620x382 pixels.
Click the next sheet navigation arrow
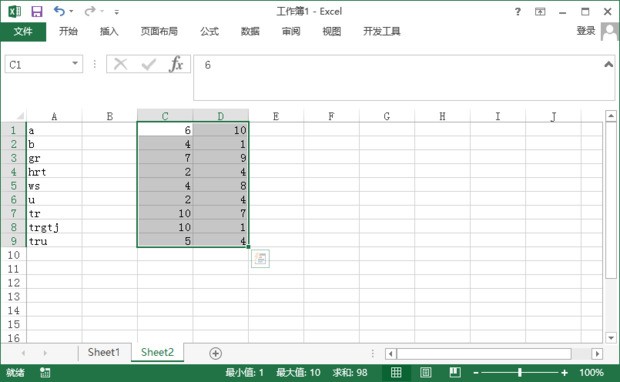(x=45, y=353)
